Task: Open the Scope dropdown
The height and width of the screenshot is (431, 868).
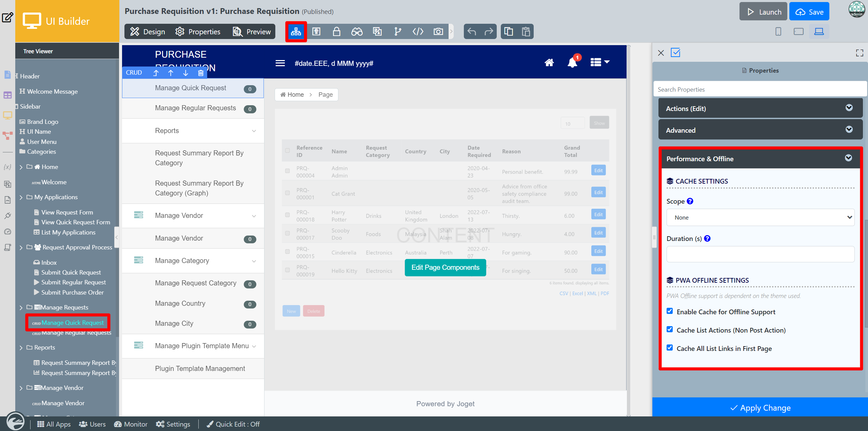Action: tap(760, 218)
